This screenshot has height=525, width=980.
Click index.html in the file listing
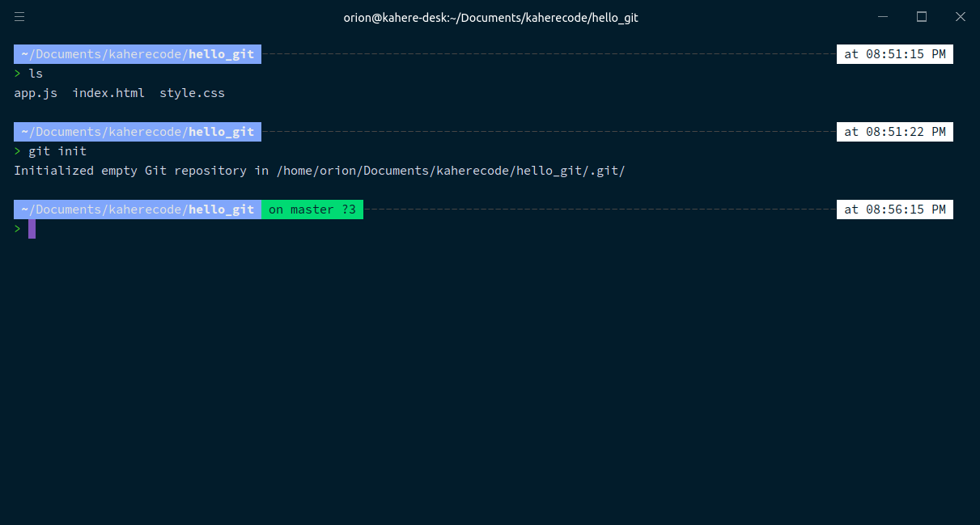[x=108, y=93]
